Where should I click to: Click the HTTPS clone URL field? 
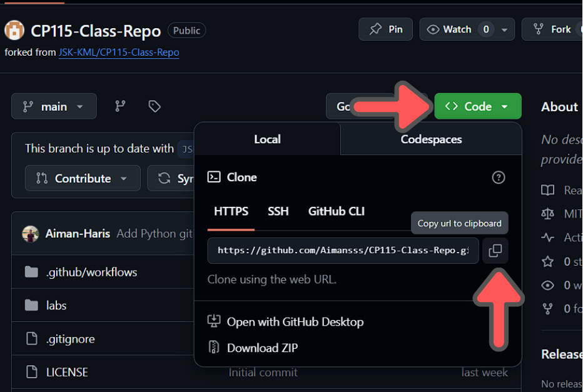coord(343,251)
